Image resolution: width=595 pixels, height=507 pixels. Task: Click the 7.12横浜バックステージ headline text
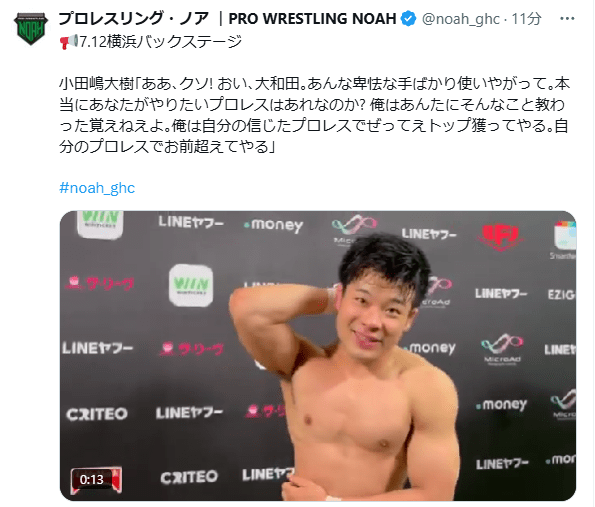(x=160, y=41)
